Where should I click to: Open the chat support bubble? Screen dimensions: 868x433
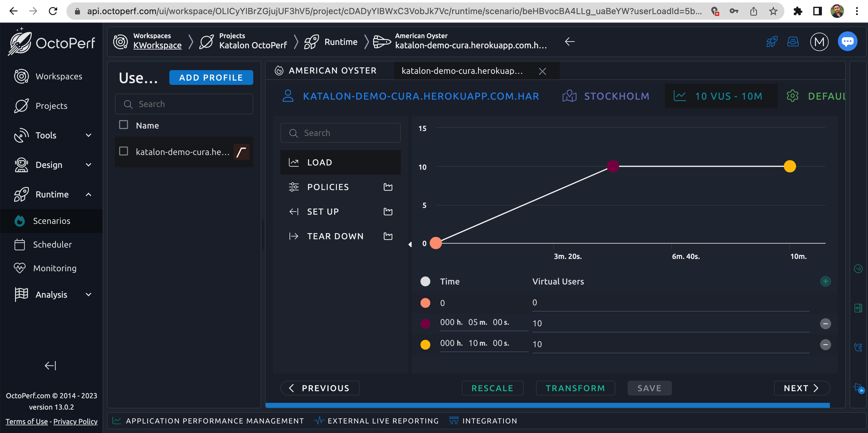click(x=847, y=42)
